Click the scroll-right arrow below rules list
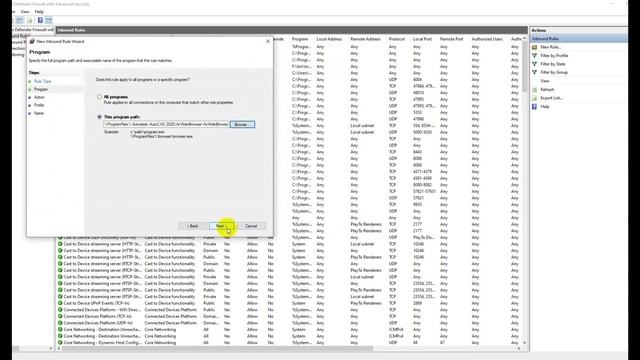The width and height of the screenshot is (640, 360). [519, 349]
